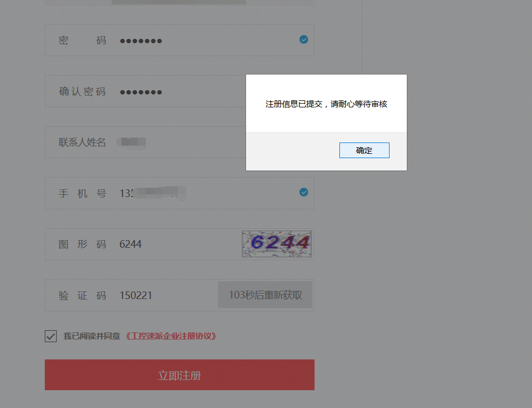
Task: Click the 注册信息已提交 dialog message text
Action: 326,104
